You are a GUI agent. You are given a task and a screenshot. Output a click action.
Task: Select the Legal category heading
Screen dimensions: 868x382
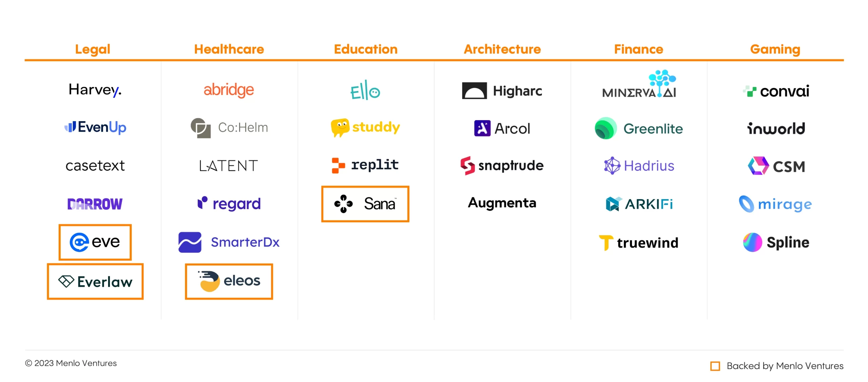[93, 49]
